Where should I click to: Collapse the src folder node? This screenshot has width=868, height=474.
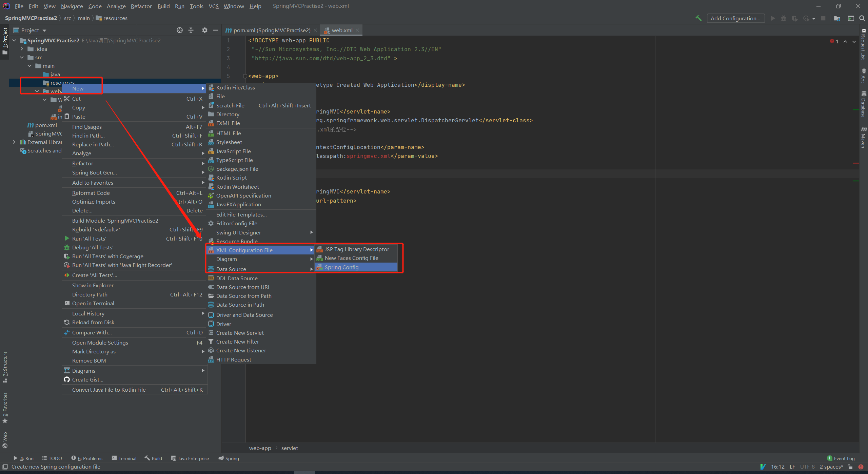coord(22,57)
